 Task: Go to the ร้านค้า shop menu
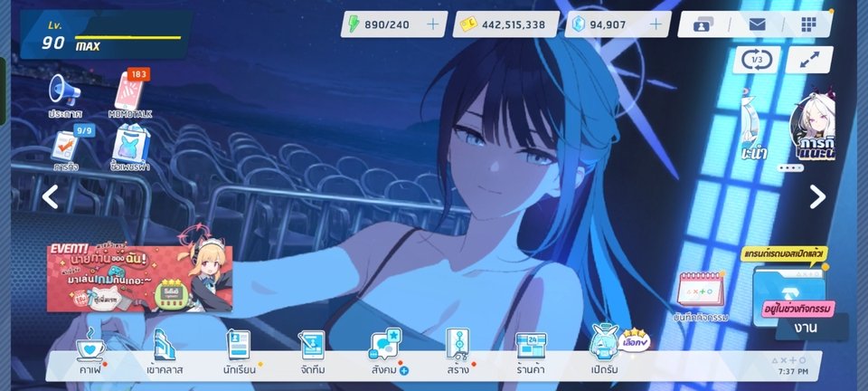tap(532, 351)
